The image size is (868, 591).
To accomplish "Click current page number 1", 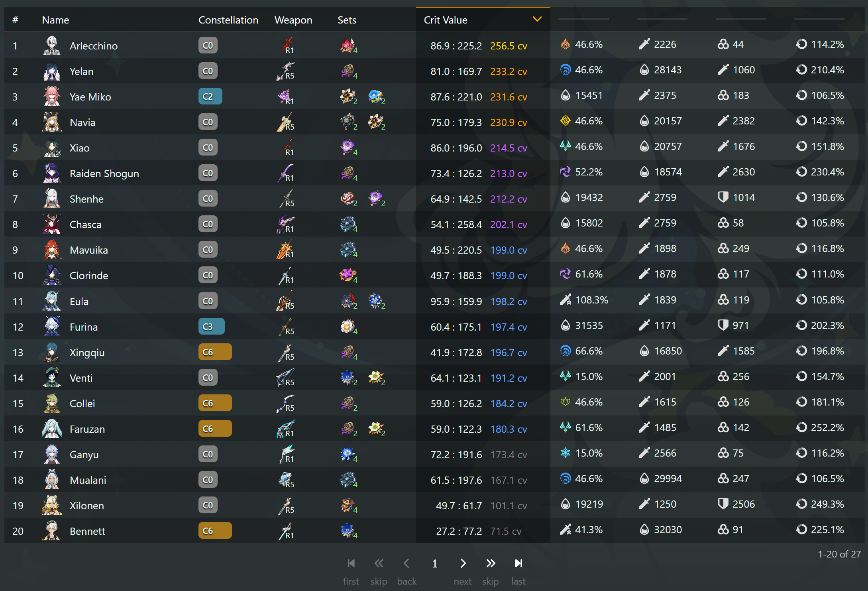I will click(435, 563).
